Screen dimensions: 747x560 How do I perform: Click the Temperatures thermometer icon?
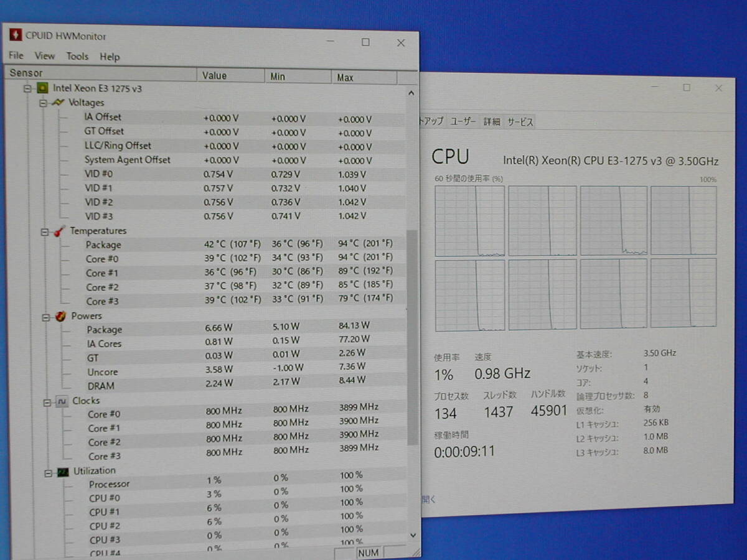point(59,231)
